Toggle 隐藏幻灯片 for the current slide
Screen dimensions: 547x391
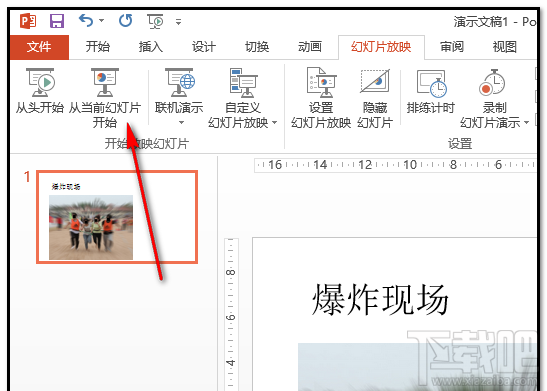click(x=375, y=98)
